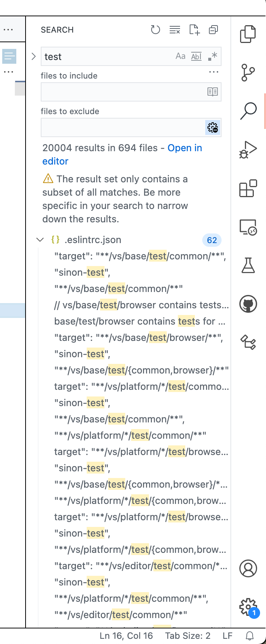The height and width of the screenshot is (644, 266).
Task: Open Run and Debug panel
Action: [248, 149]
